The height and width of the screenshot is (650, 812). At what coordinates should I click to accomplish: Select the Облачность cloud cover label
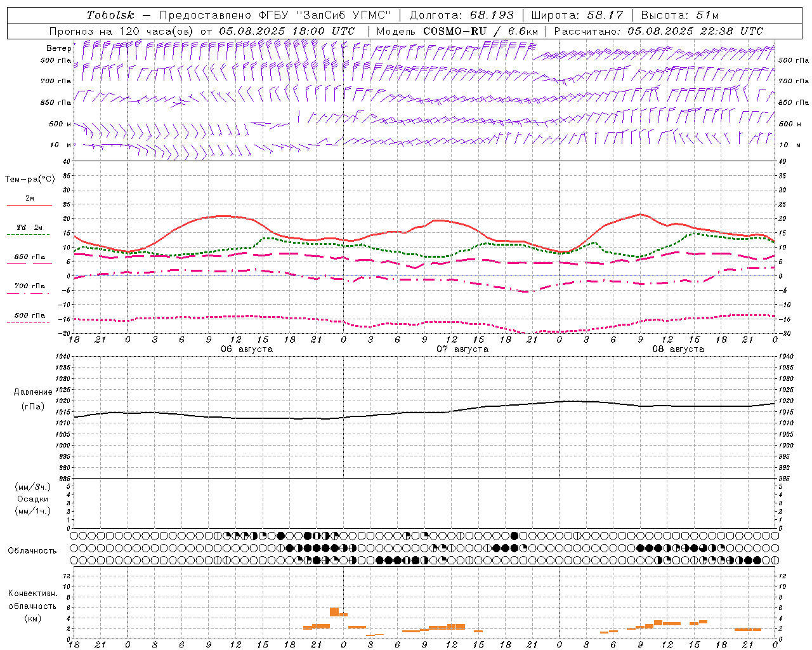tap(32, 551)
